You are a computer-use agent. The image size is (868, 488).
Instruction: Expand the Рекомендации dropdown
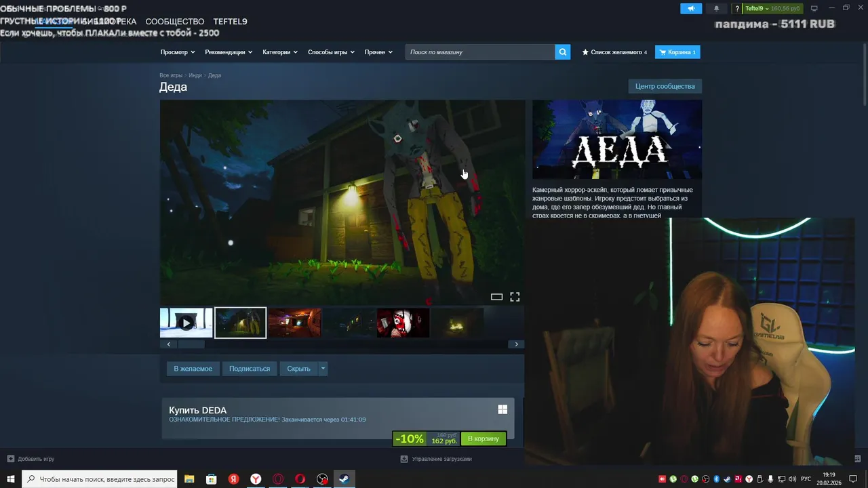coord(229,52)
